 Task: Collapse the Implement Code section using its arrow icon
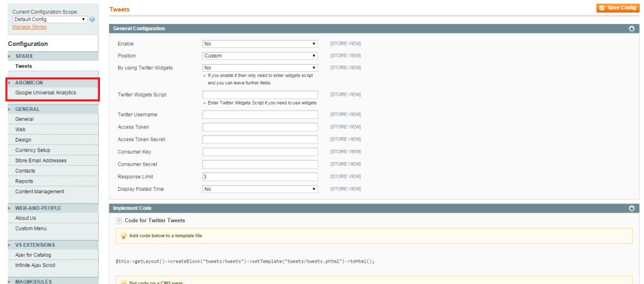click(631, 208)
